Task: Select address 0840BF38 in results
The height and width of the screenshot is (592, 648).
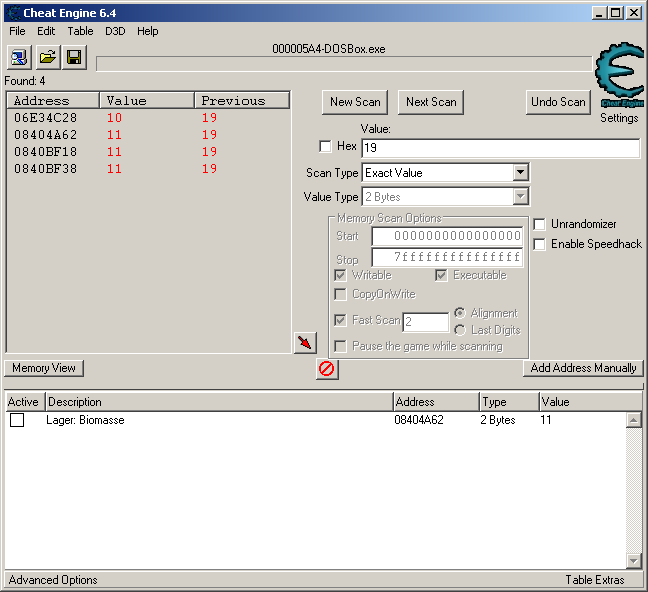Action: click(x=45, y=169)
